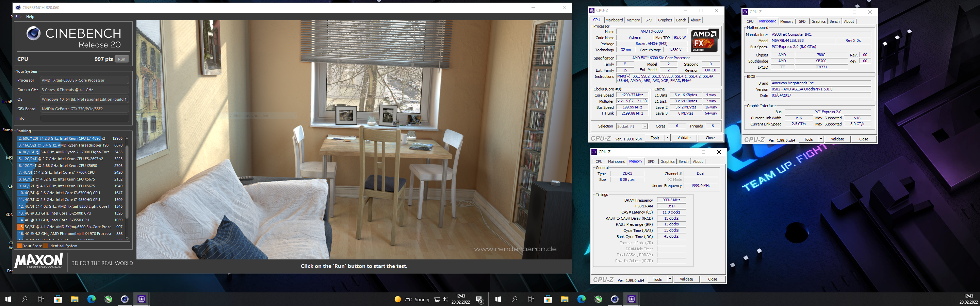Click Validate in CPU-Z CPU window
The height and width of the screenshot is (306, 980).
coord(684,138)
